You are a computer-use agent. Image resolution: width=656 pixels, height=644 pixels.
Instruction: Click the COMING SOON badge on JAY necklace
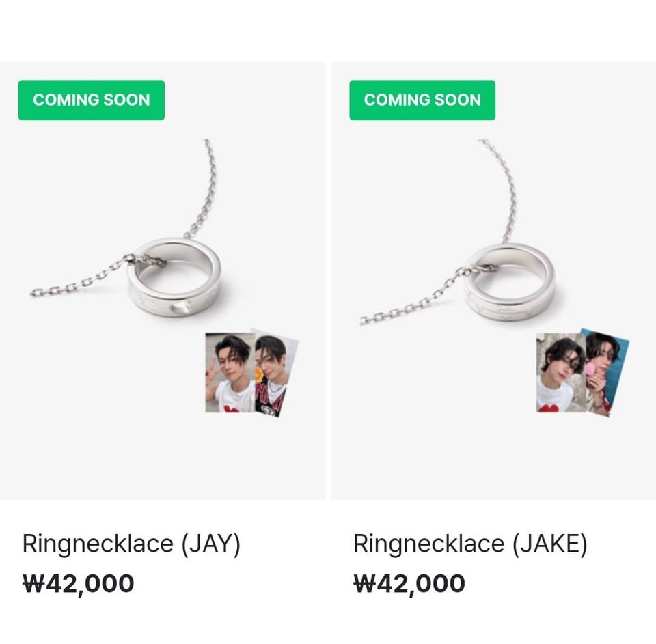tap(91, 100)
